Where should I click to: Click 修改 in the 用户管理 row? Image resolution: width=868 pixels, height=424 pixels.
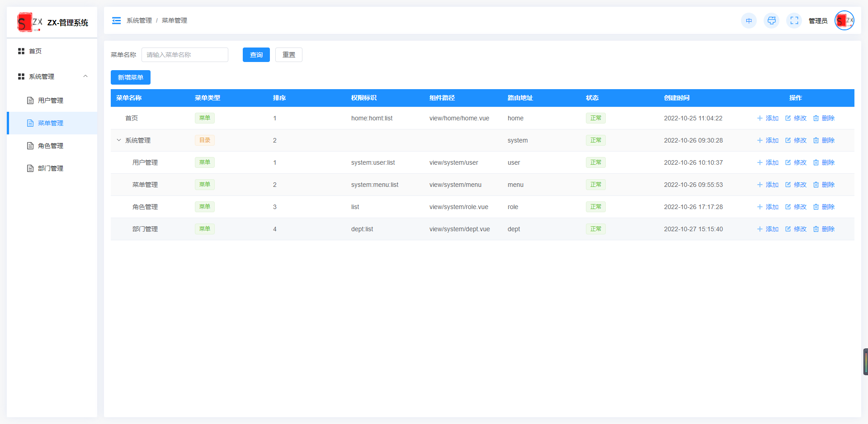(796, 162)
